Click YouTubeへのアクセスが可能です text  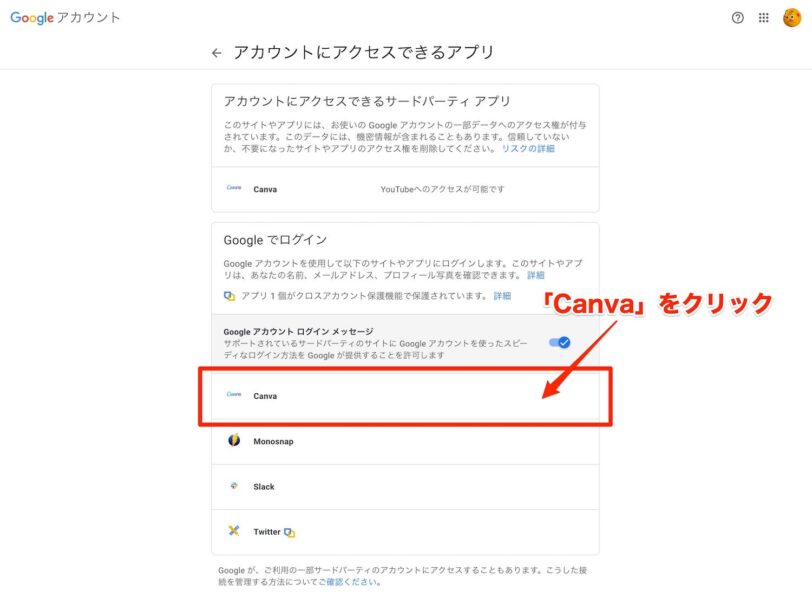coord(442,189)
